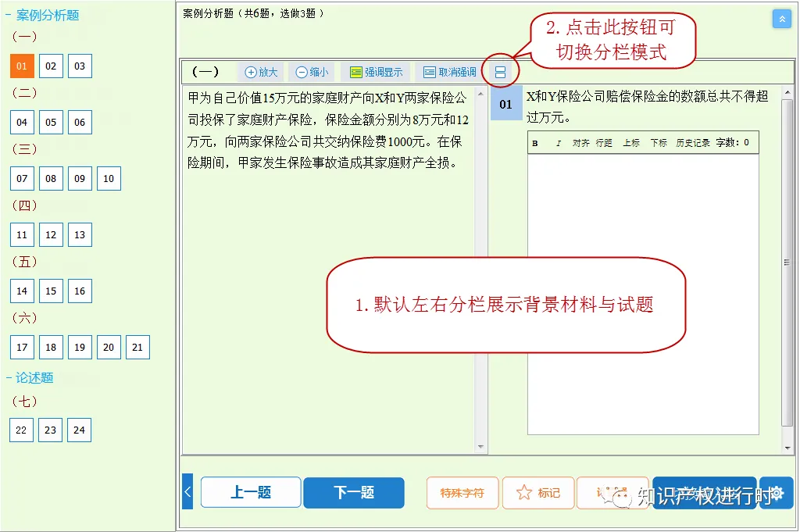Image resolution: width=800 pixels, height=532 pixels.
Task: Apply 上标 superscript formatting
Action: pos(630,142)
